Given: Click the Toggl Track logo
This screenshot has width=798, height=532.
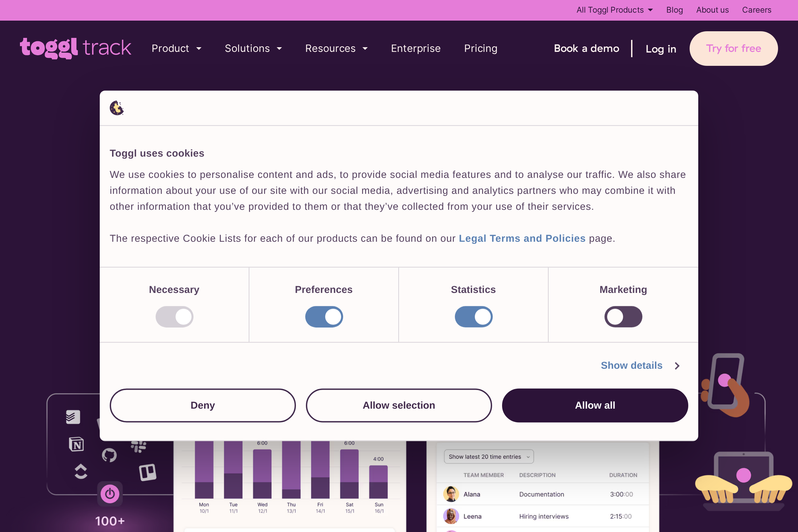Looking at the screenshot, I should [x=76, y=48].
